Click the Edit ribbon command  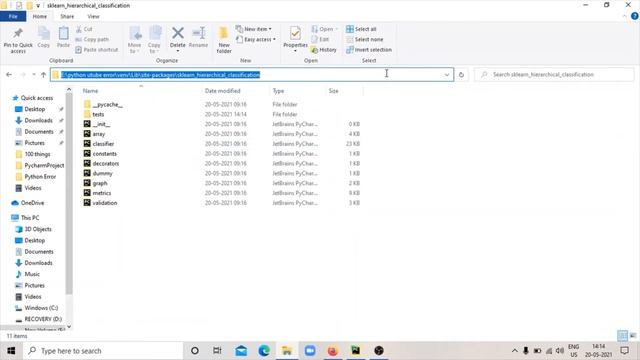320,39
